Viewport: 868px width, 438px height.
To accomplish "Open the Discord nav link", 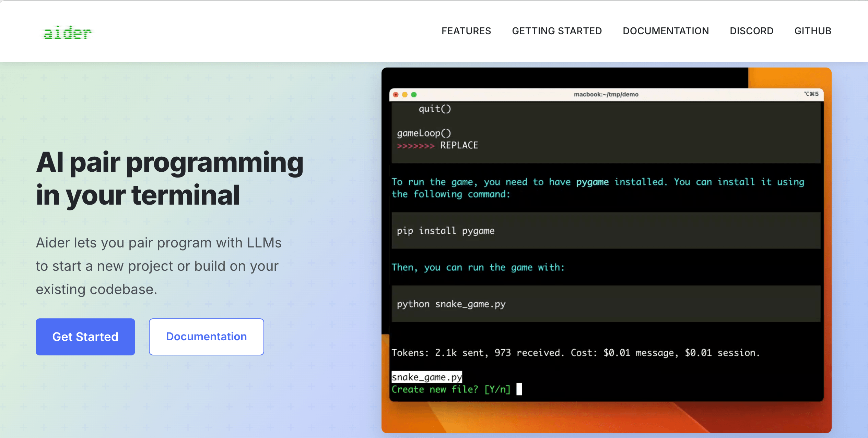I will (x=751, y=31).
